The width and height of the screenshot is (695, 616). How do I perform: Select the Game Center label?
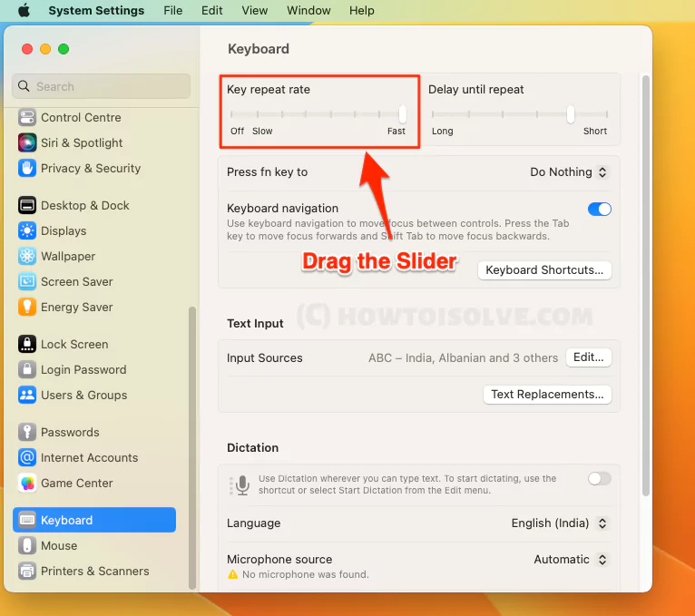(x=77, y=483)
